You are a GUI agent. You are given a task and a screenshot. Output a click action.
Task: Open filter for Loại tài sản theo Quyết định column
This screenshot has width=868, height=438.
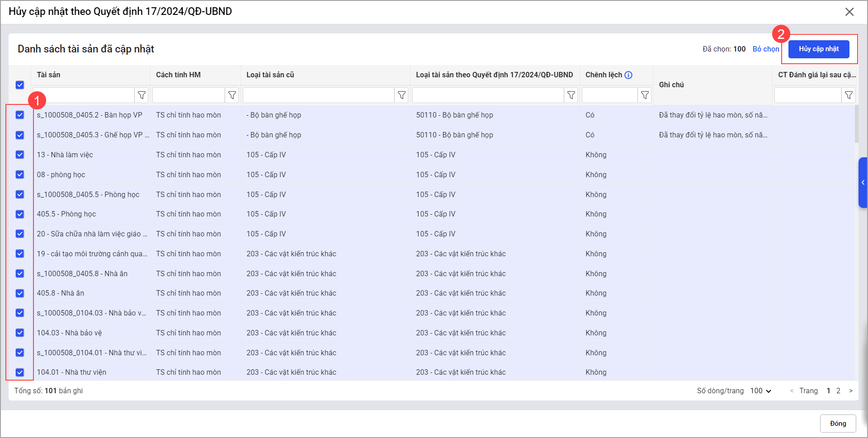[571, 95]
